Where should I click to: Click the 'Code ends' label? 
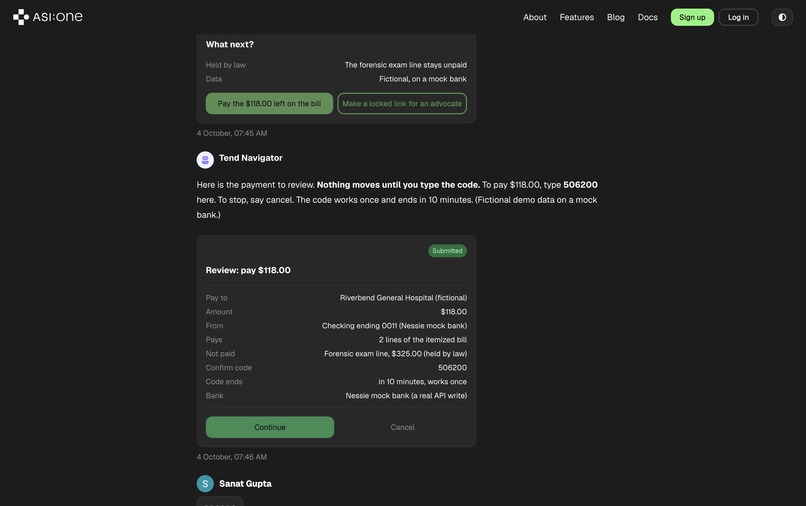pos(224,382)
